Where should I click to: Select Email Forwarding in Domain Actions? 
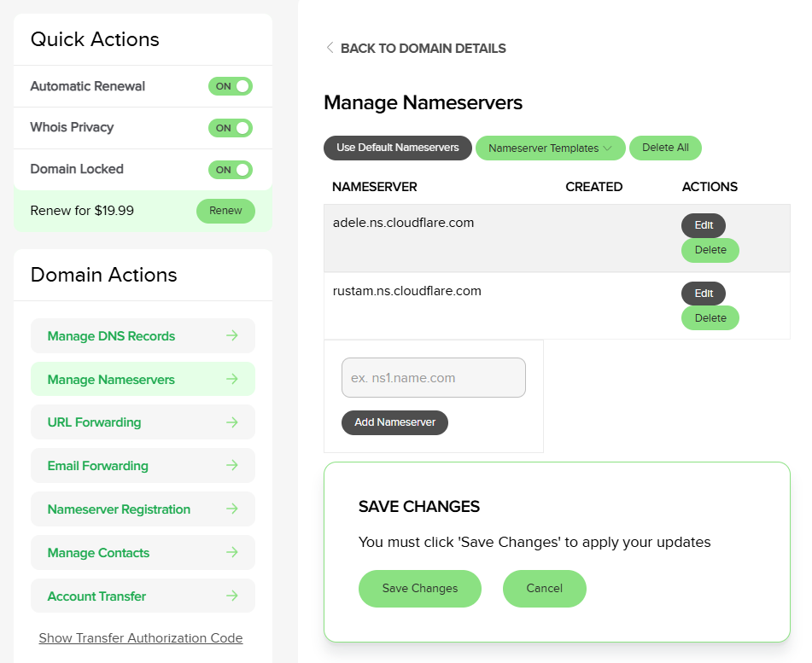tap(98, 466)
